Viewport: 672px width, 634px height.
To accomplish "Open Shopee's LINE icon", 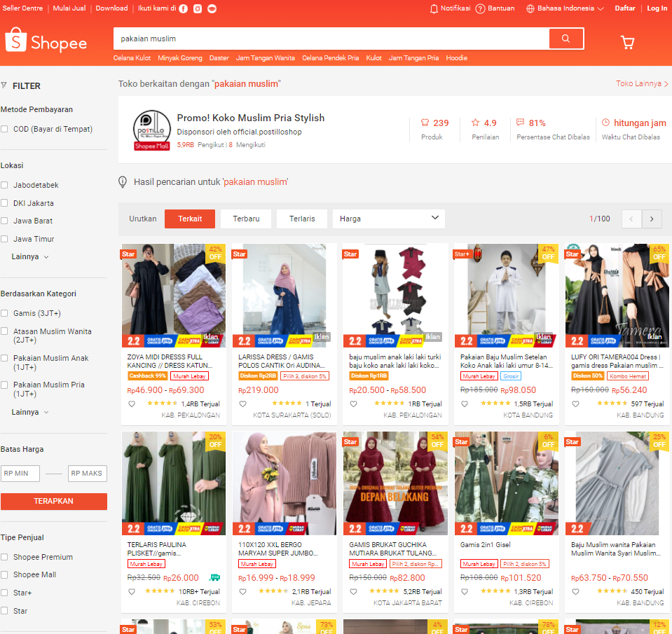I will click(212, 9).
